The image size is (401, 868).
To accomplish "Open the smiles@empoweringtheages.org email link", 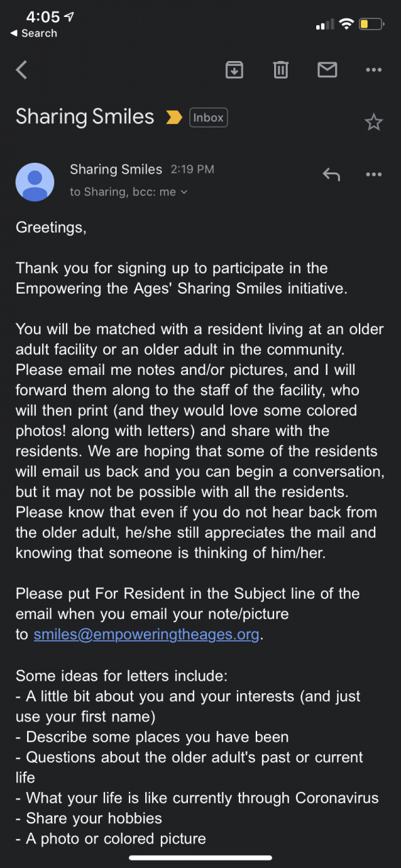I will [147, 635].
